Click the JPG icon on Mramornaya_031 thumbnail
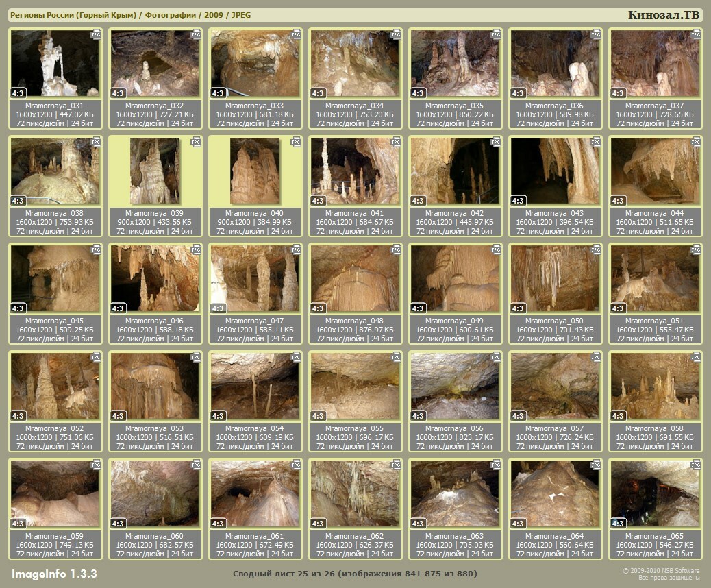This screenshot has width=711, height=588. pyautogui.click(x=96, y=34)
